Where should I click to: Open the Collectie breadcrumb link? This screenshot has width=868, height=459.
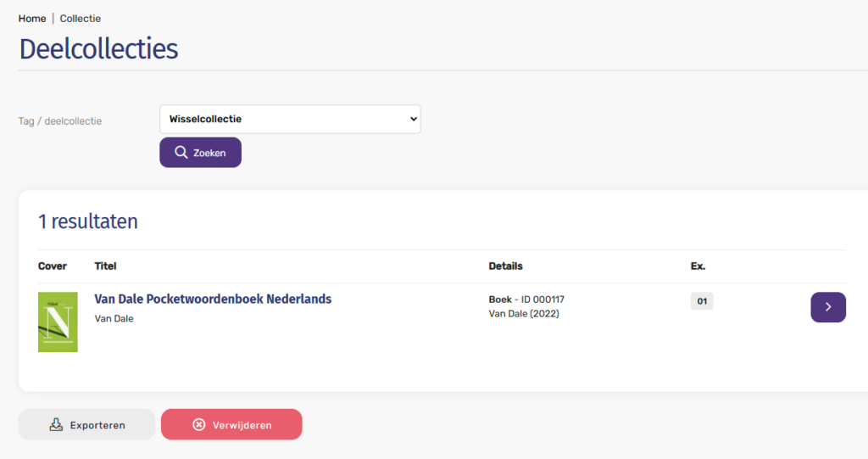(x=81, y=19)
